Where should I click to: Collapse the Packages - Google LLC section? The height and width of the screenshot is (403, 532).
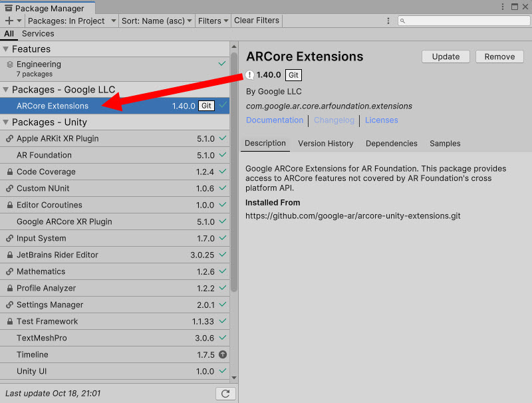(x=6, y=90)
